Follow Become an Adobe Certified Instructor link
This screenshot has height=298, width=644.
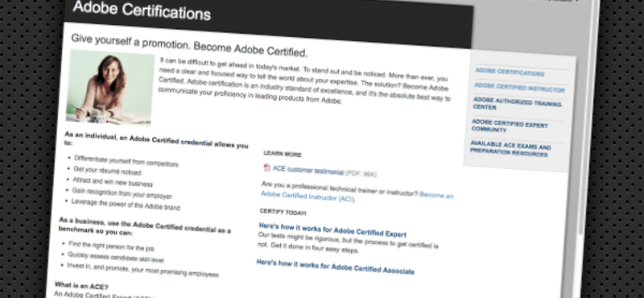coord(357,196)
